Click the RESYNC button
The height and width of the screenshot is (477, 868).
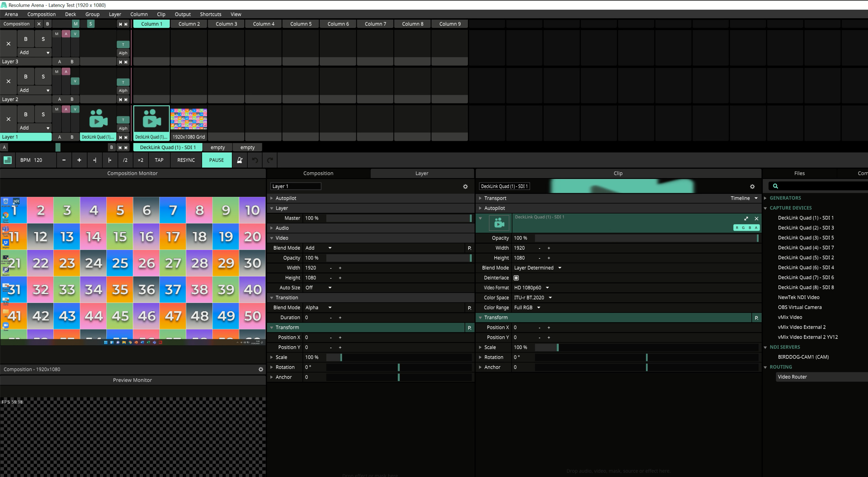click(186, 160)
